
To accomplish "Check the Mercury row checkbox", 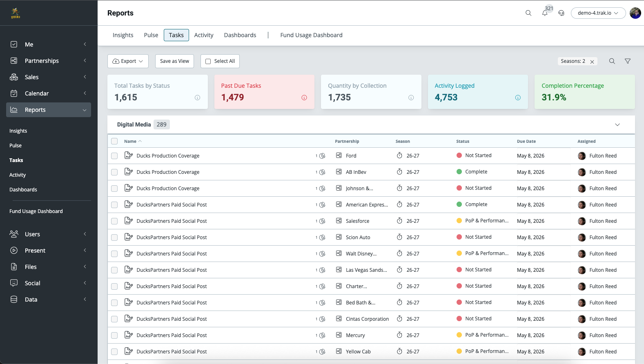I will [x=114, y=335].
